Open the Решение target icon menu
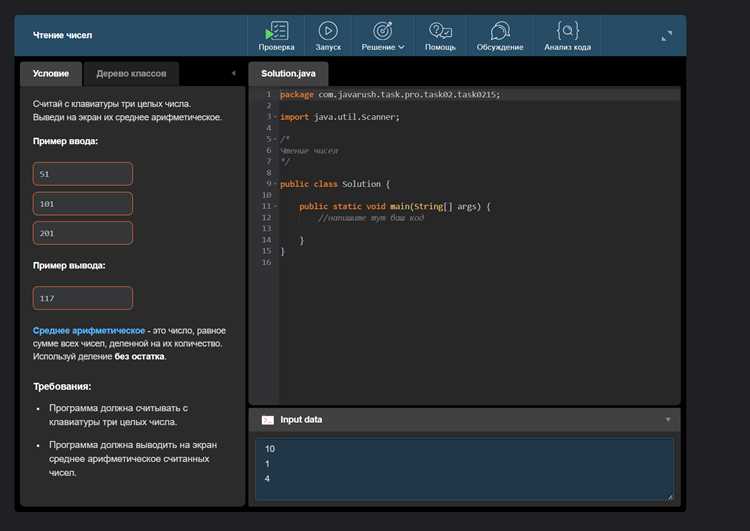The height and width of the screenshot is (531, 750). pos(383,31)
